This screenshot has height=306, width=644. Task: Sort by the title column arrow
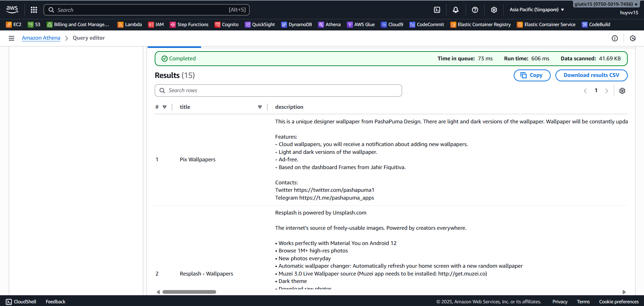pos(260,107)
